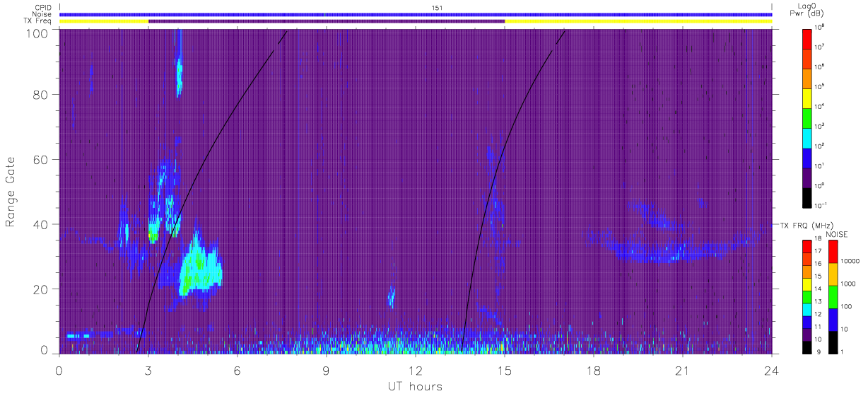Click the "UT hours" axis title

(414, 386)
